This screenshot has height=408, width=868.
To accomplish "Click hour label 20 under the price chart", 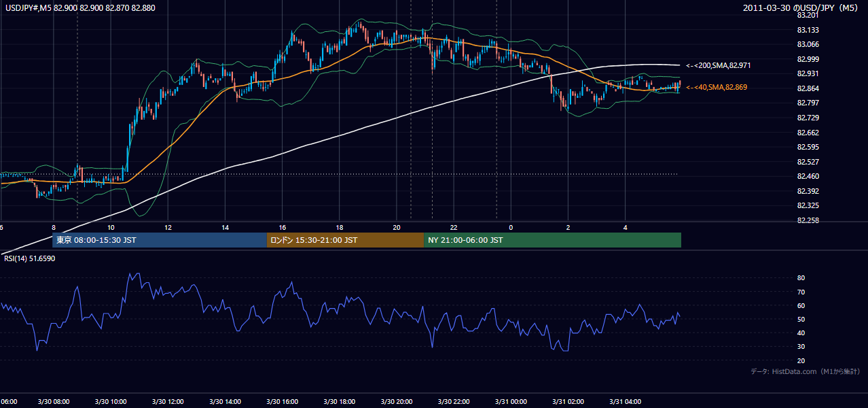I will tap(396, 228).
